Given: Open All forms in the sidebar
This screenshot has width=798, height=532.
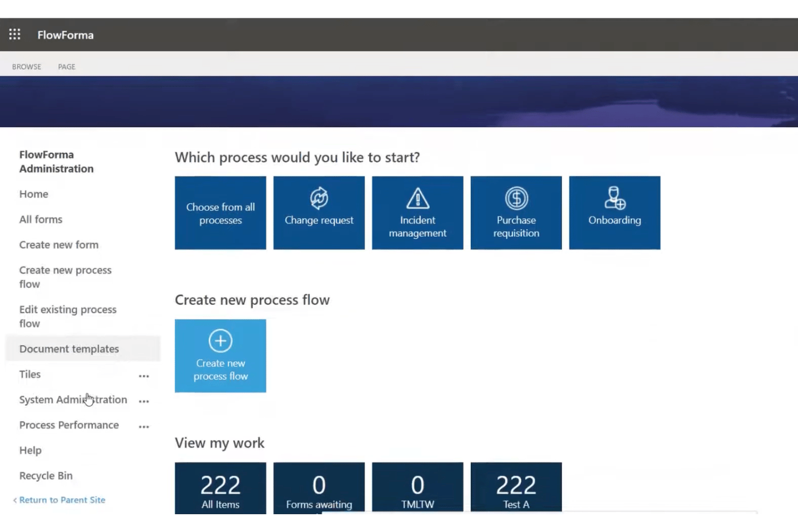Looking at the screenshot, I should pos(41,219).
